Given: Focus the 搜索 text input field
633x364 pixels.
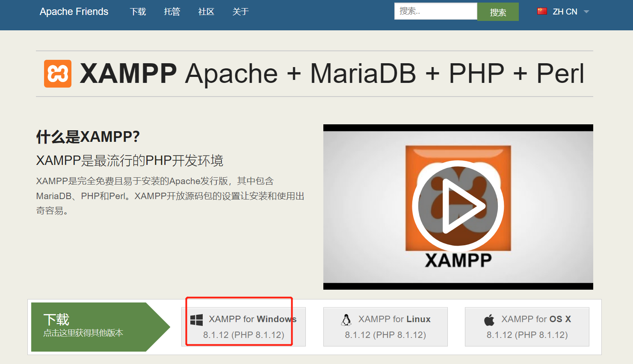Looking at the screenshot, I should 435,11.
